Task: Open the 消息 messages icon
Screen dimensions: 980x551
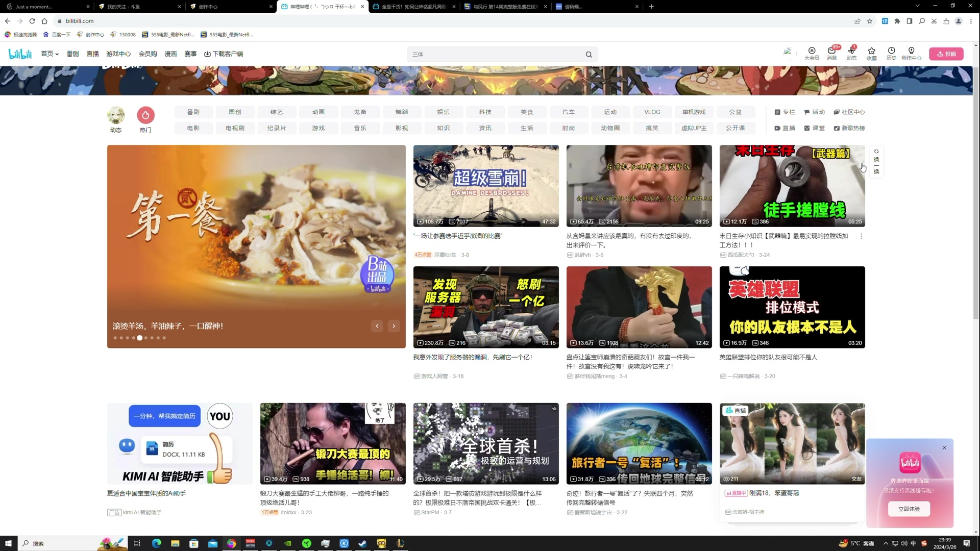Action: pos(831,53)
